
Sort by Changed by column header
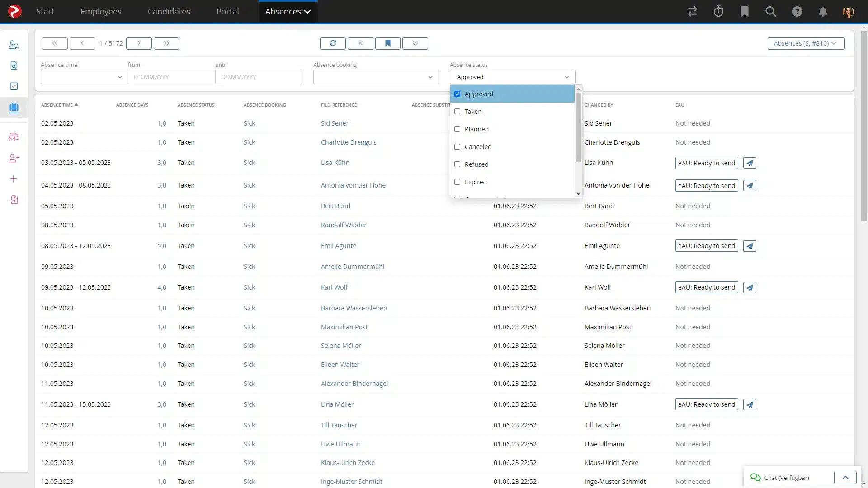click(599, 105)
